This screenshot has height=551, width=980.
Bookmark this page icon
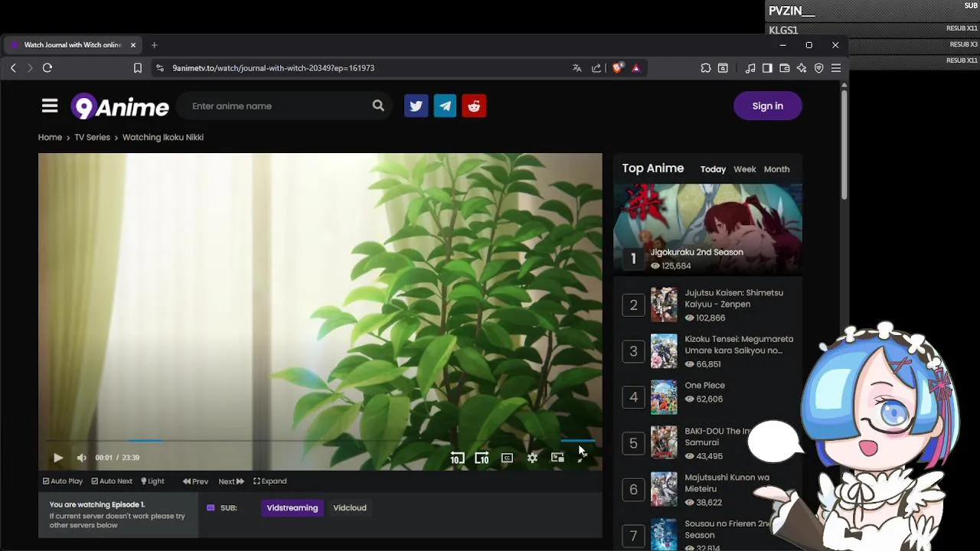pos(138,68)
